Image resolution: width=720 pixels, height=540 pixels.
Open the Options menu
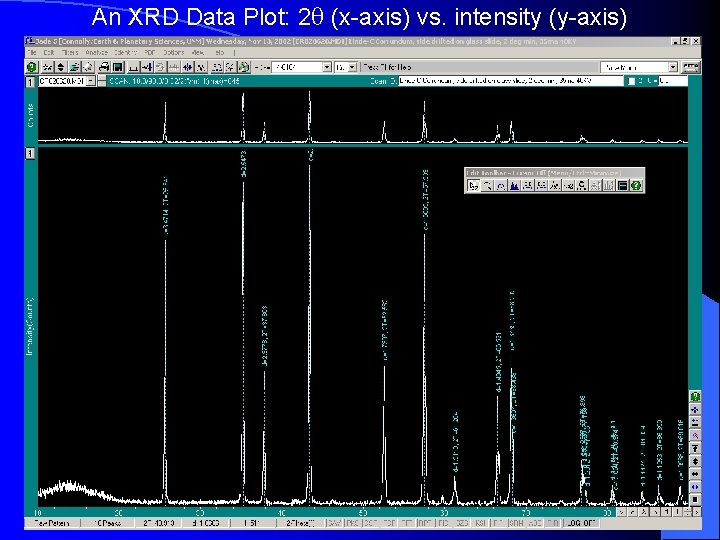pyautogui.click(x=174, y=53)
